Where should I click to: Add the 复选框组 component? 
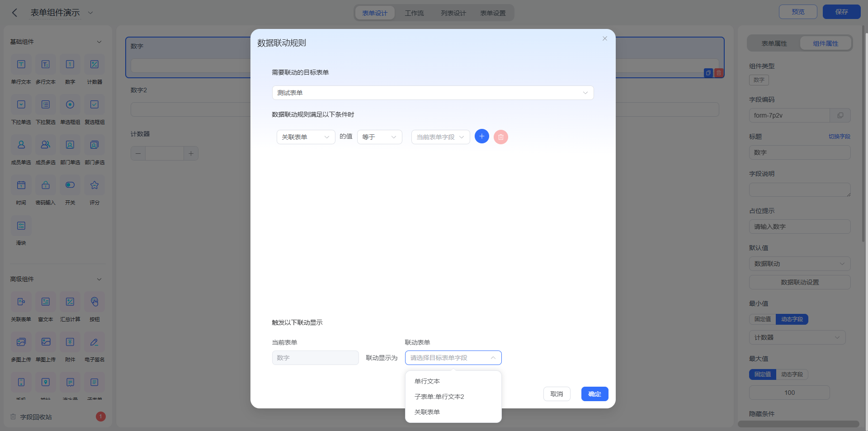(x=94, y=104)
